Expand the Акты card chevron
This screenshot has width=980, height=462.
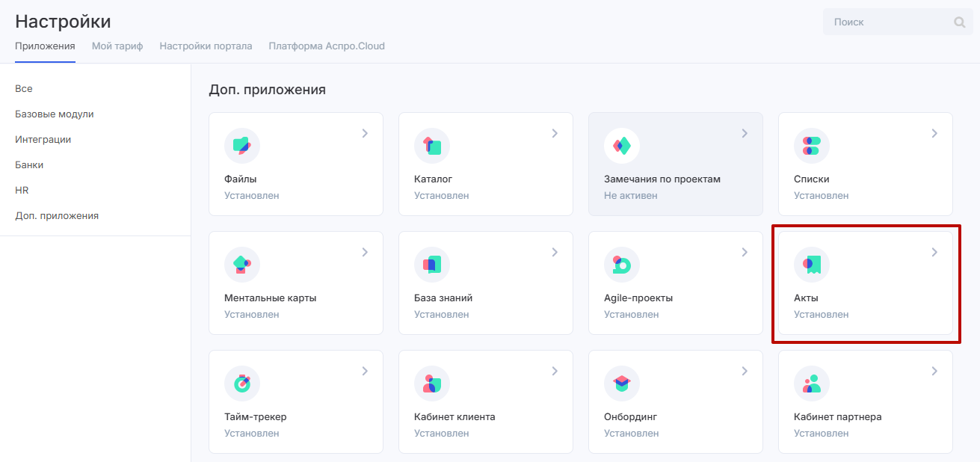934,253
